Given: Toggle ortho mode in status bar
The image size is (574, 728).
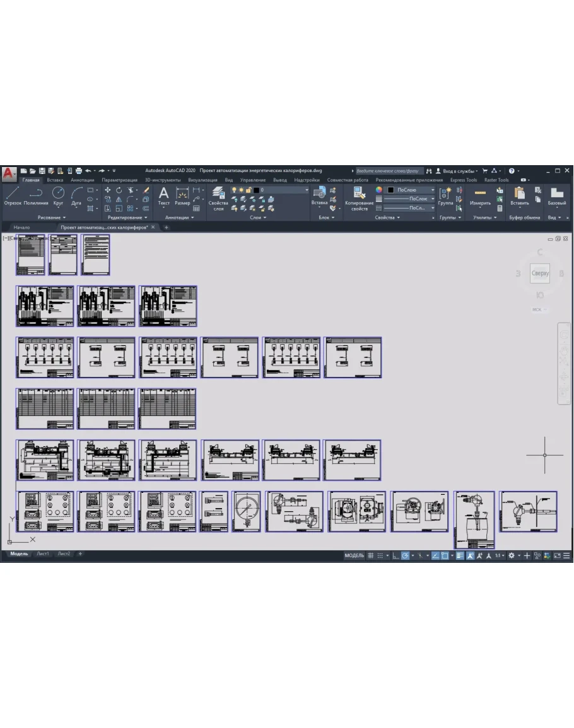Looking at the screenshot, I should (395, 555).
